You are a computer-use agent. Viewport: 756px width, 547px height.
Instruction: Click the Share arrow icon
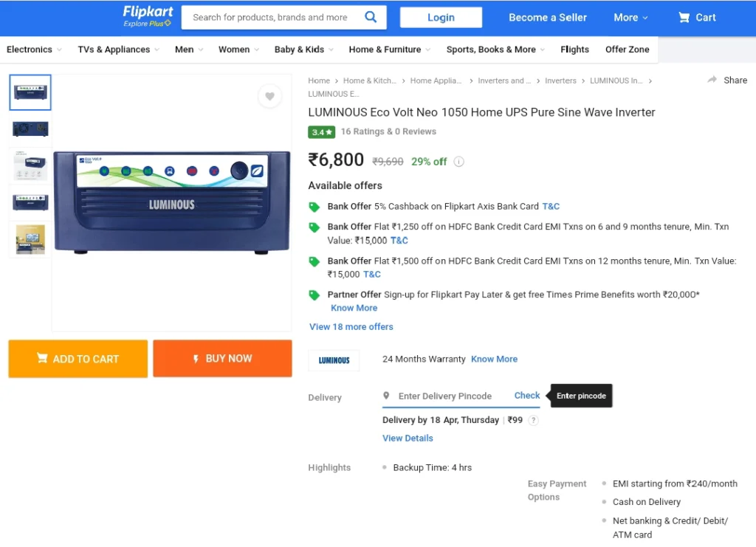(x=712, y=80)
